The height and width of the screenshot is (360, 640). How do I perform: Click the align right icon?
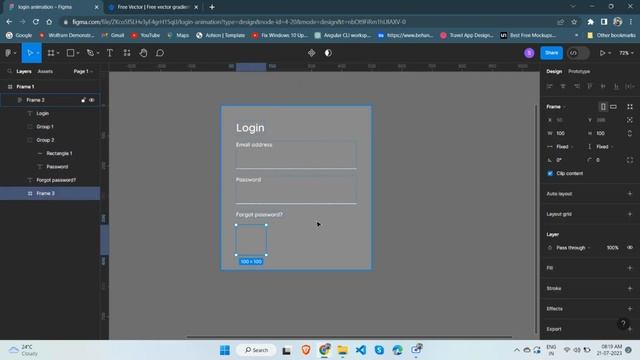tap(576, 86)
